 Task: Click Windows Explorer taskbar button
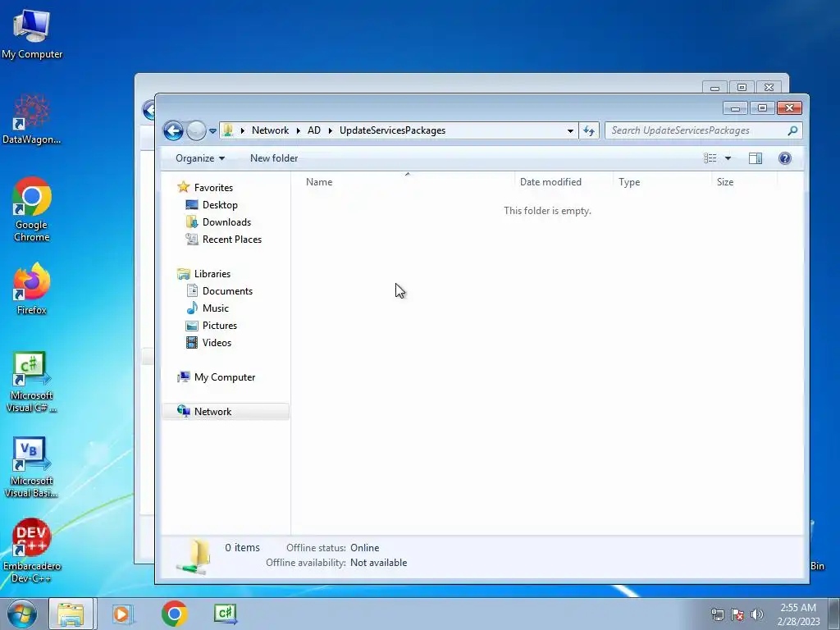pos(71,614)
